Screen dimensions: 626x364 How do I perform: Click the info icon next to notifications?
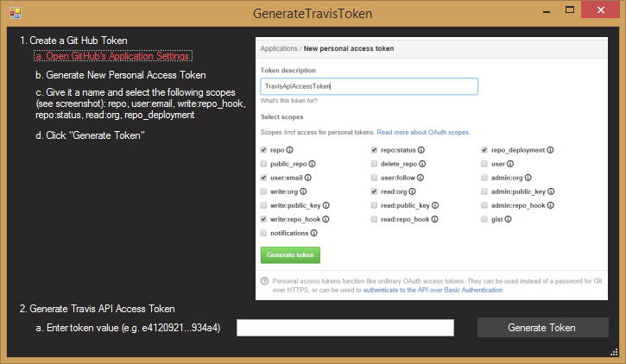point(312,233)
